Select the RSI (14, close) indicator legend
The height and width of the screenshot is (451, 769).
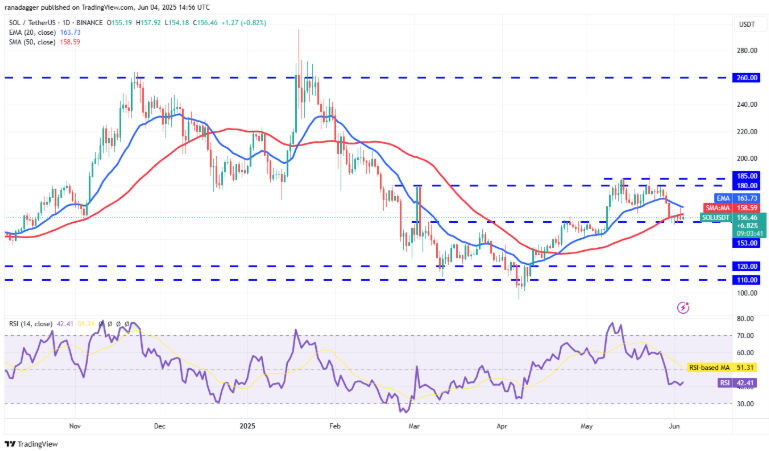[30, 324]
